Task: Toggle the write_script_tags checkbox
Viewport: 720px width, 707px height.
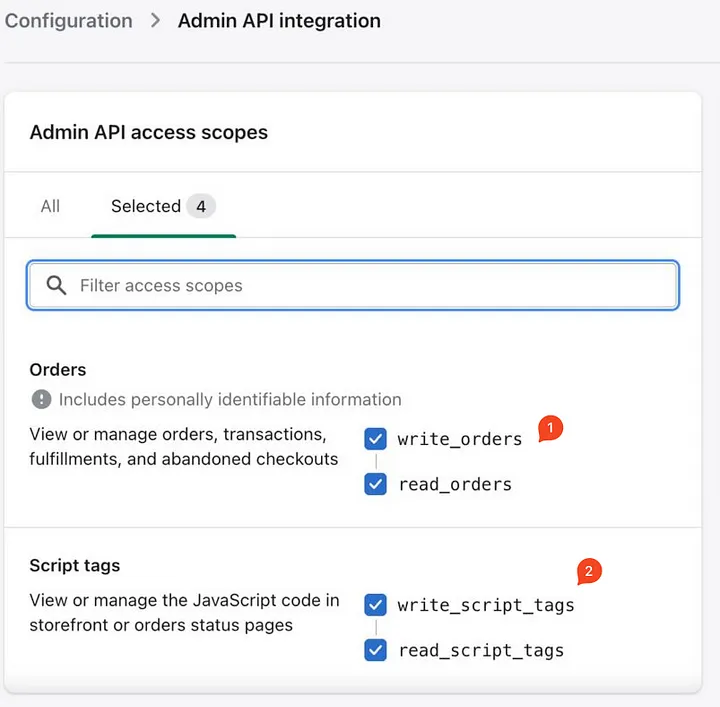Action: 376,605
